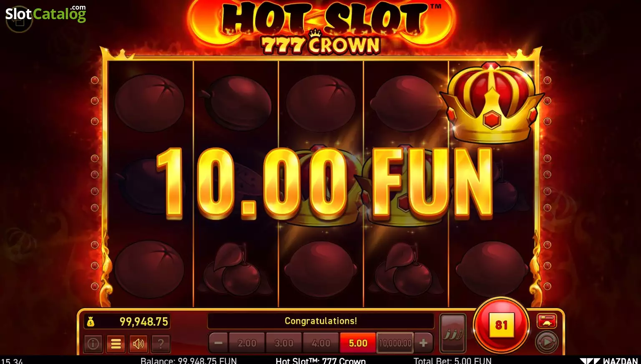Open chili pepper volatility level selector

(453, 333)
